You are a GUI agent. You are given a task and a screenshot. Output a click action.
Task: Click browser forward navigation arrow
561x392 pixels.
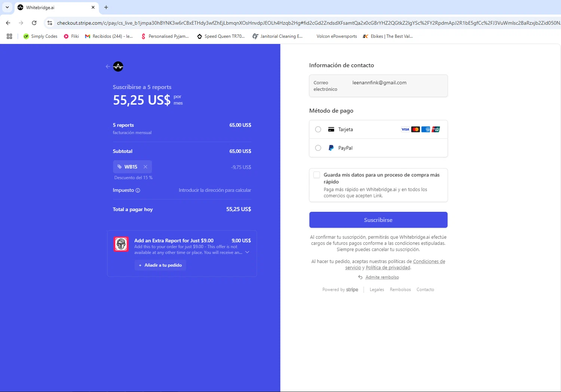(21, 23)
